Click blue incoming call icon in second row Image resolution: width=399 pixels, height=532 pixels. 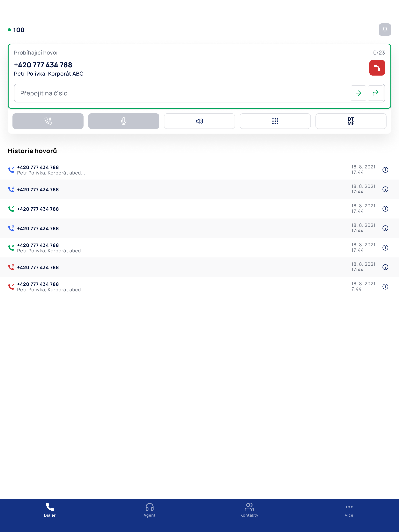click(11, 189)
